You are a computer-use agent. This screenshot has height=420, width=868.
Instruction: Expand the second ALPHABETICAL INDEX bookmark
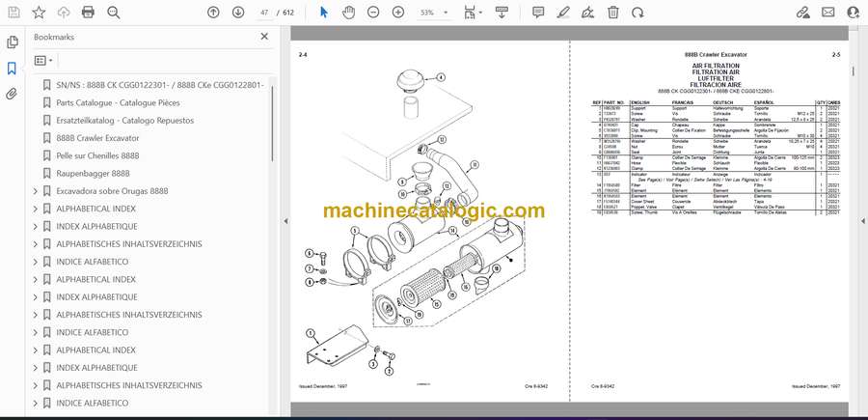pos(36,279)
